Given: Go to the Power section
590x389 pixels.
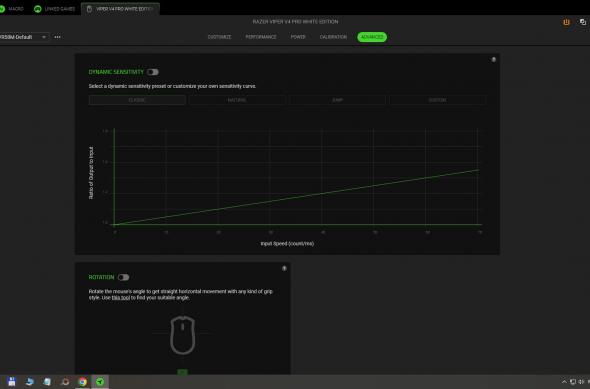Looking at the screenshot, I should [298, 37].
